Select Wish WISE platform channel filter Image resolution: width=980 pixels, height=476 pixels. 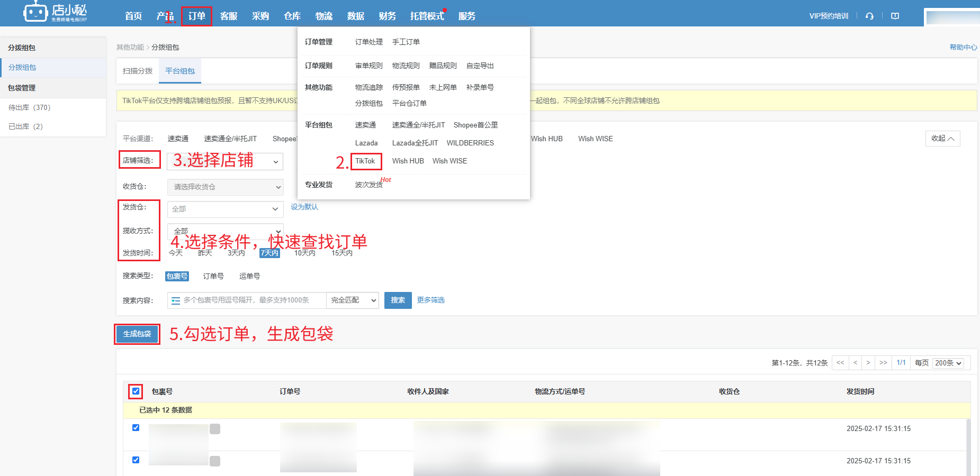pyautogui.click(x=596, y=139)
